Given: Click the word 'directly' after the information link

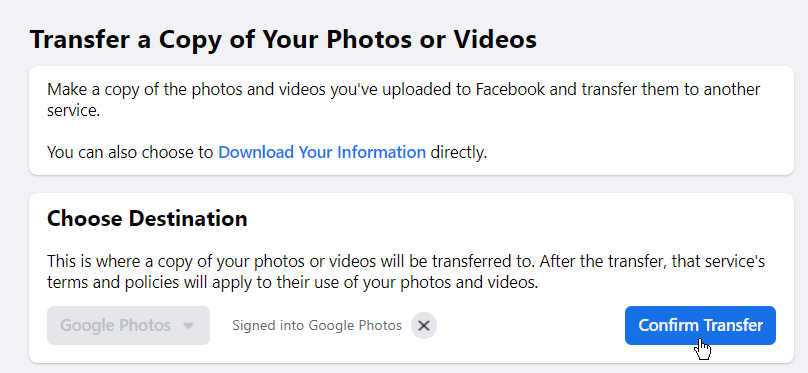Looking at the screenshot, I should coord(459,152).
